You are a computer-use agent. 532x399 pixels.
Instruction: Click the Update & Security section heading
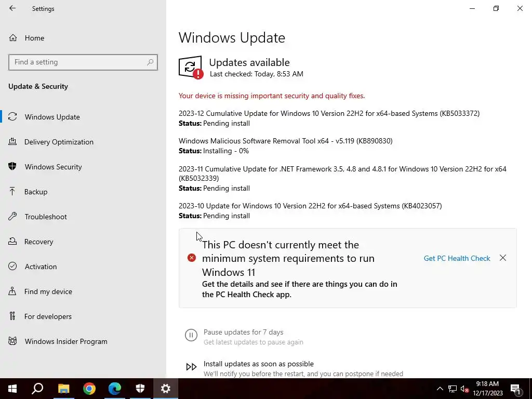(x=38, y=86)
